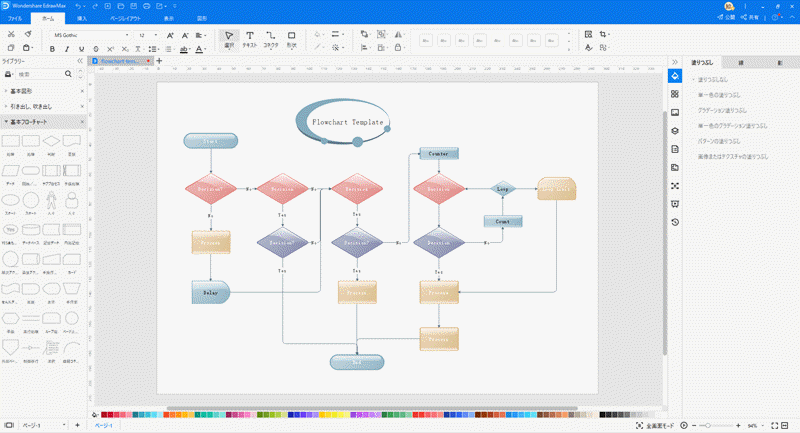Image resolution: width=800 pixels, height=433 pixels.
Task: Click the library 検索 search field
Action: pyautogui.click(x=42, y=74)
